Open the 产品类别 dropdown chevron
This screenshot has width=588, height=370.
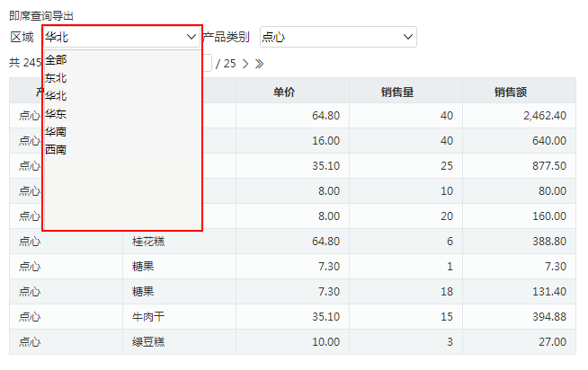(408, 37)
